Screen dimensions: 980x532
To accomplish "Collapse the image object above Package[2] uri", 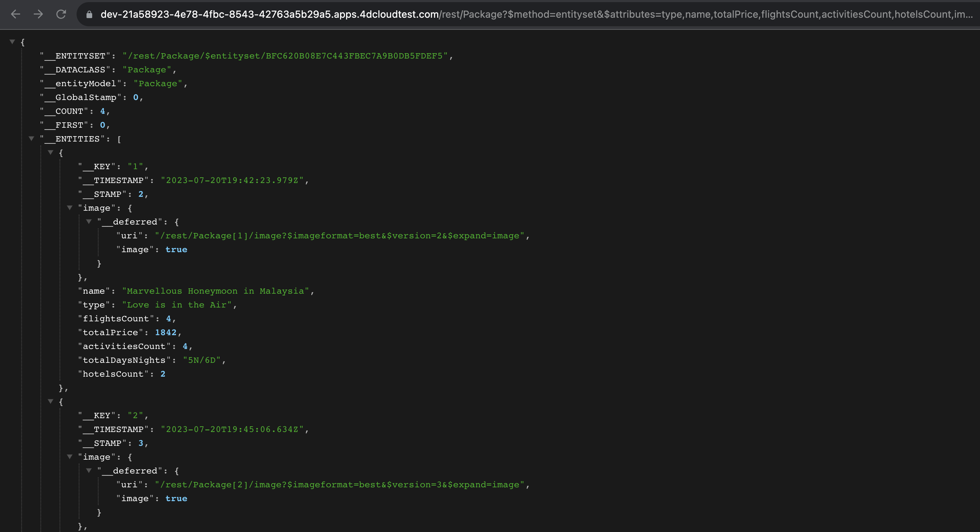I will click(x=69, y=457).
